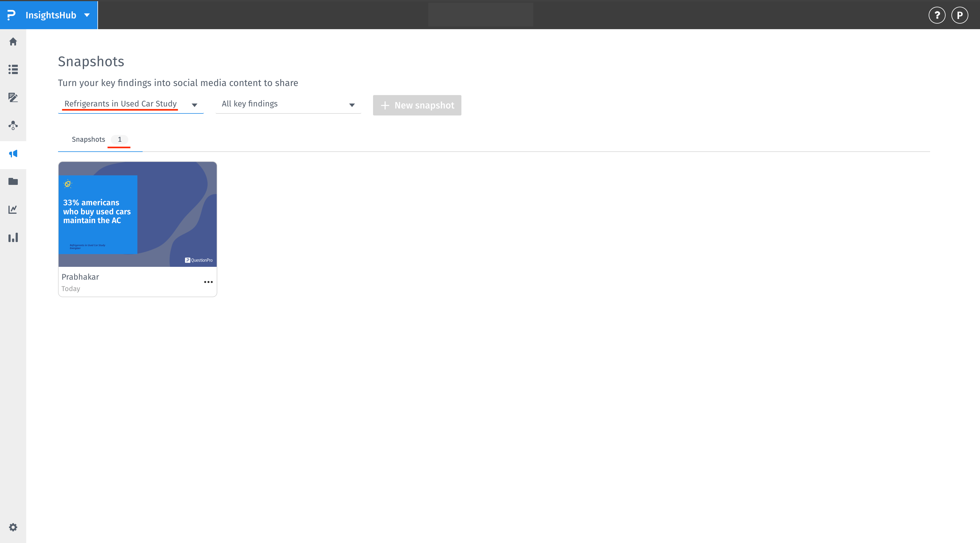The width and height of the screenshot is (980, 543).
Task: Open the Home icon in the sidebar
Action: coord(13,42)
